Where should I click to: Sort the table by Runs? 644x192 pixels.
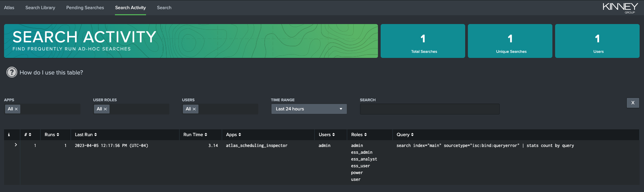pos(52,134)
